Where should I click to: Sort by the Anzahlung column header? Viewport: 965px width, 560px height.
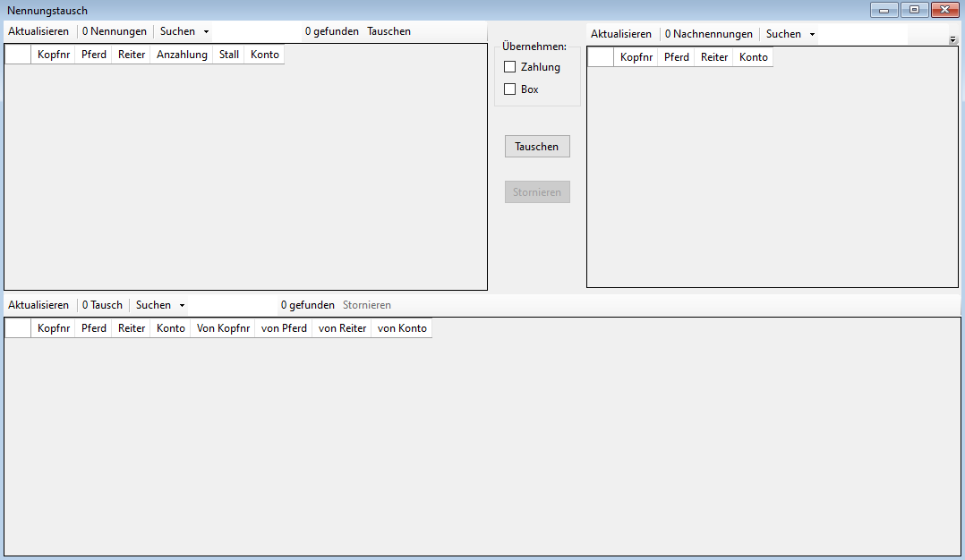coord(182,55)
